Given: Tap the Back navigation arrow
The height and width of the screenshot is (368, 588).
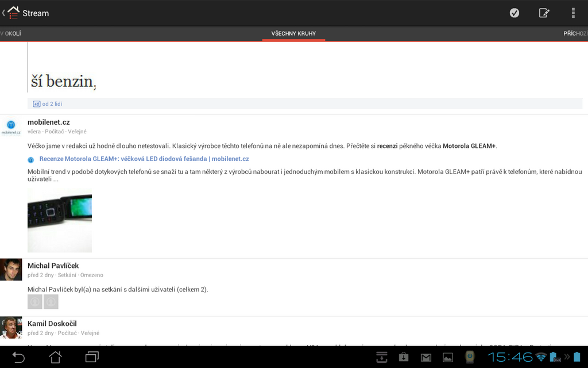Looking at the screenshot, I should click(18, 357).
